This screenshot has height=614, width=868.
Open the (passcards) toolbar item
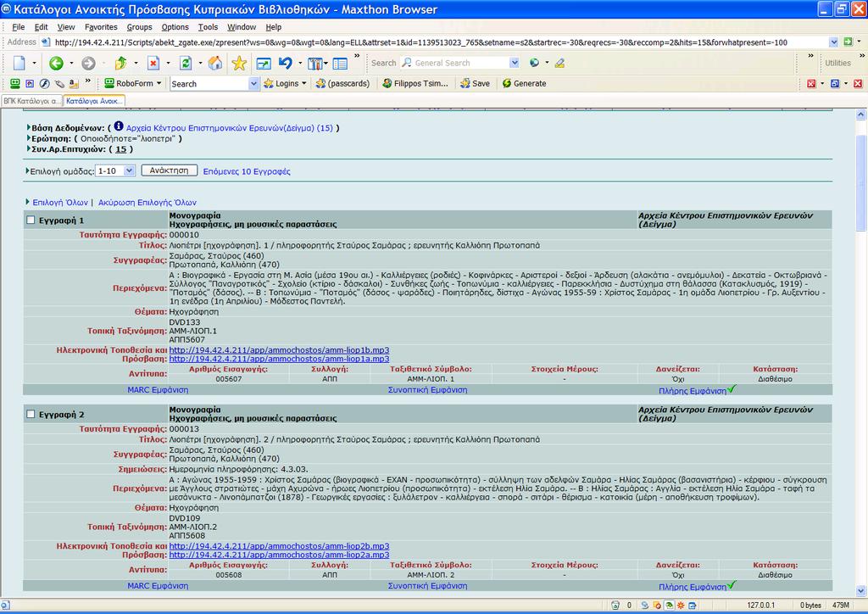(342, 84)
